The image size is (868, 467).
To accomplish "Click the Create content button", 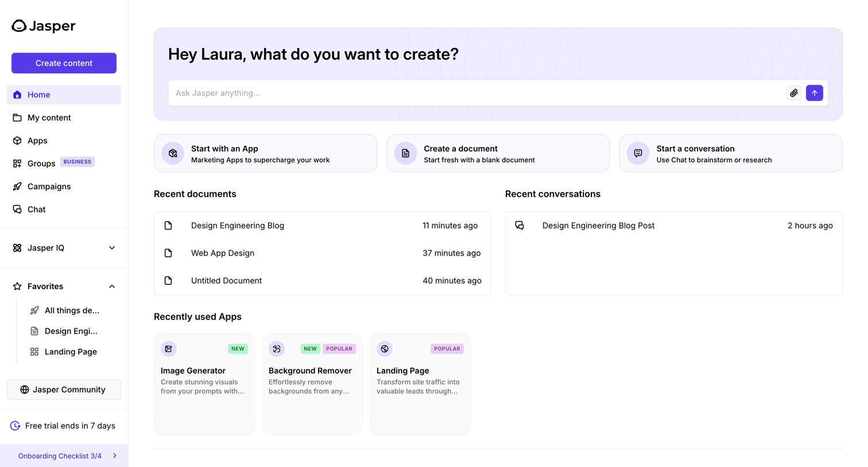I will coord(64,63).
